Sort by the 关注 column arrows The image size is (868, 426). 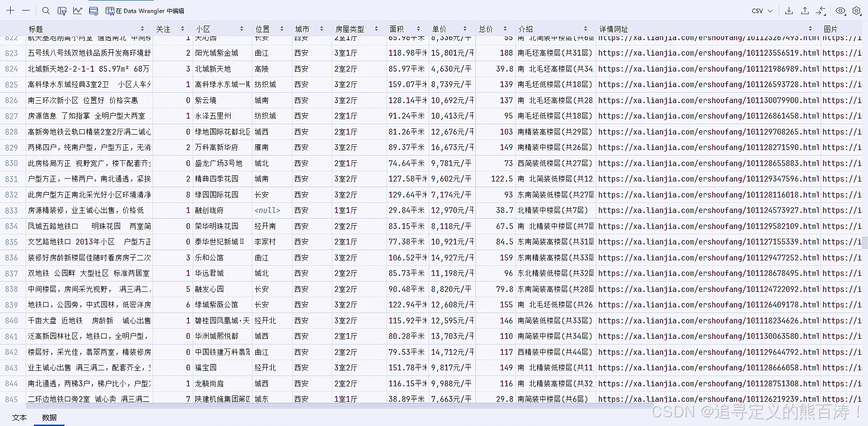pos(183,29)
